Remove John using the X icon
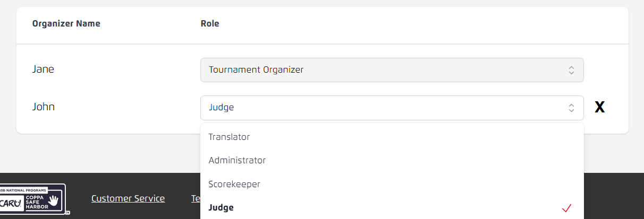644x219 pixels. pyautogui.click(x=599, y=108)
